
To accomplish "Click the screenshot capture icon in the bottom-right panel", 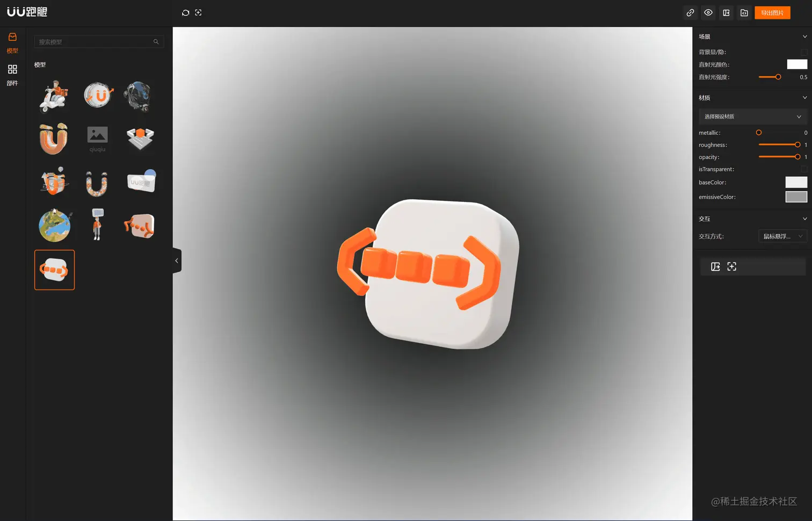I will click(x=731, y=266).
